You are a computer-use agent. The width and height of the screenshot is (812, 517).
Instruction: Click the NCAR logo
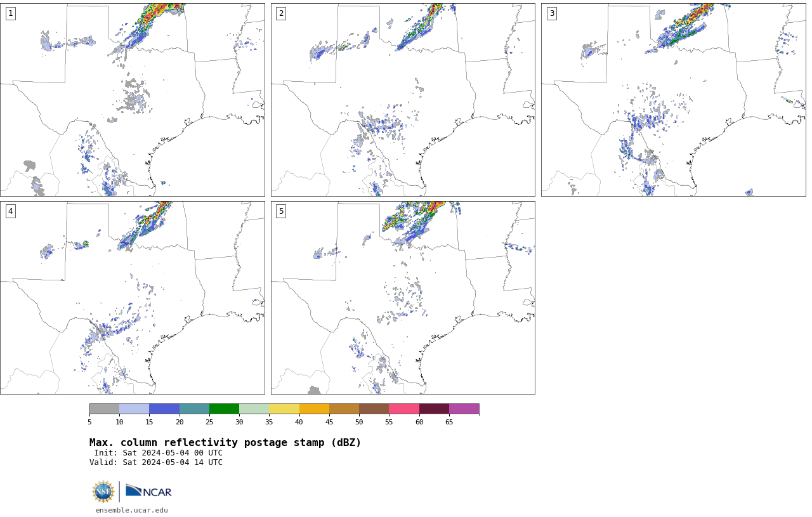(x=148, y=492)
